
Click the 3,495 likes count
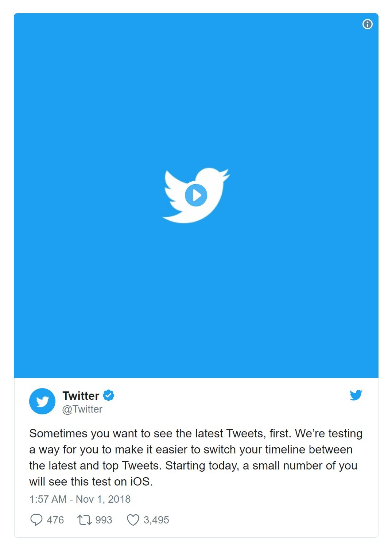click(x=156, y=520)
